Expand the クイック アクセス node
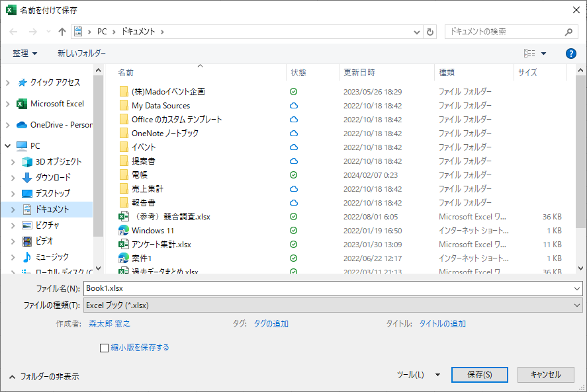 coord(7,83)
